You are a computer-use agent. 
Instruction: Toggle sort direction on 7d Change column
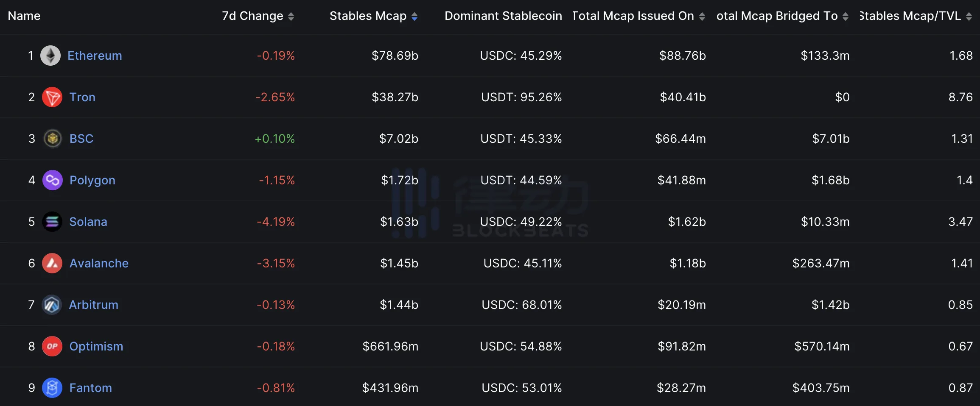pyautogui.click(x=291, y=16)
